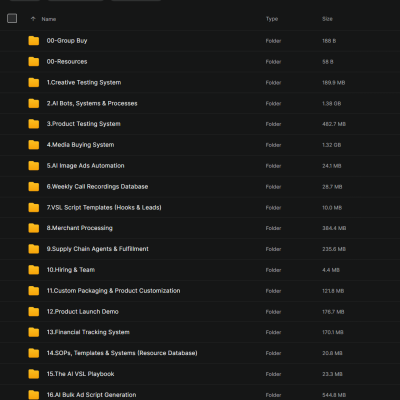The height and width of the screenshot is (400, 400).
Task: Select "12.Product Launch Demo" name
Action: click(82, 312)
